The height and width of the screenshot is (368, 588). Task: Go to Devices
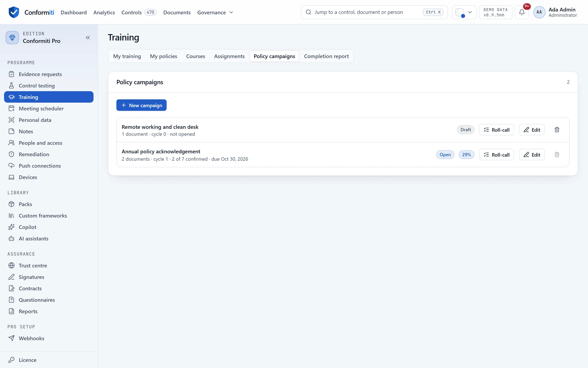click(x=49, y=177)
